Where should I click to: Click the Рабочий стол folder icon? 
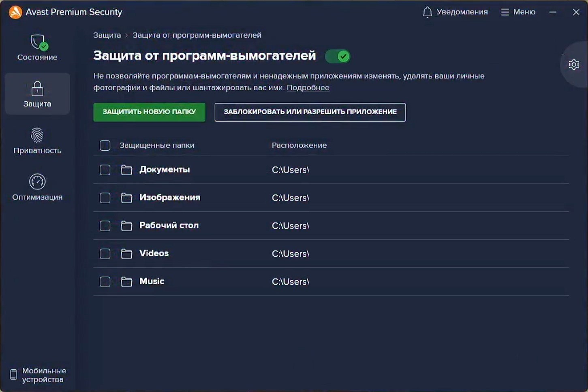127,226
